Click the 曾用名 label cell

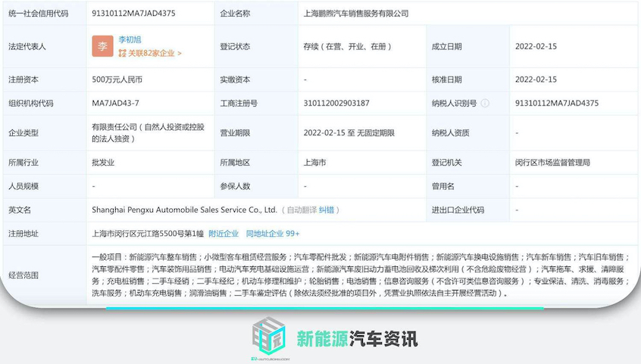click(468, 186)
